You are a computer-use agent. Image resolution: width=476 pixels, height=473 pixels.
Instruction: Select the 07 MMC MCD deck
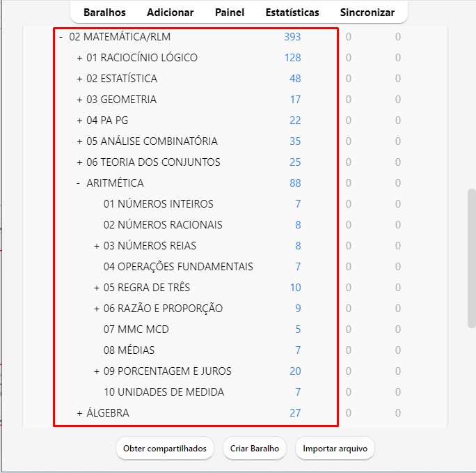[136, 329]
